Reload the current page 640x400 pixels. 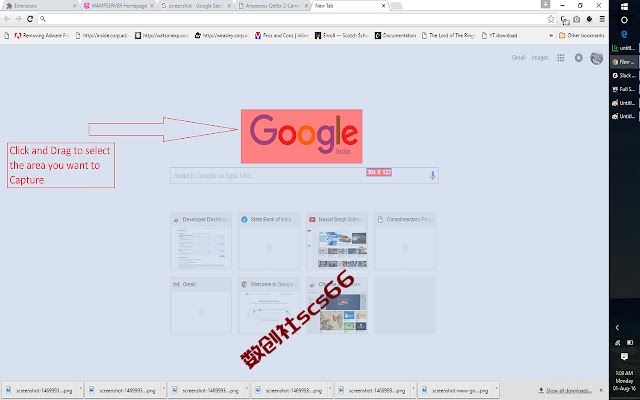30,19
